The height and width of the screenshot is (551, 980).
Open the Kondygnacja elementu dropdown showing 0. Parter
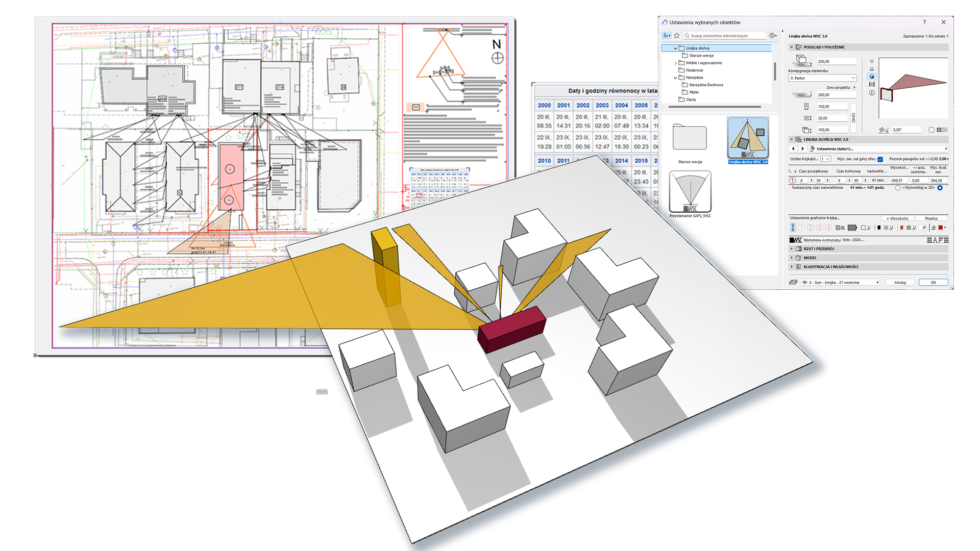pos(822,78)
